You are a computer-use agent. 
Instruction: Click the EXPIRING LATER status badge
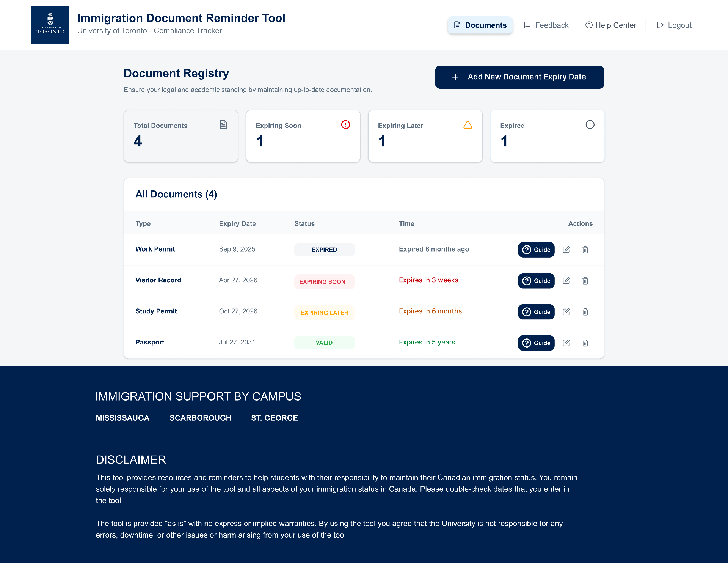(324, 313)
